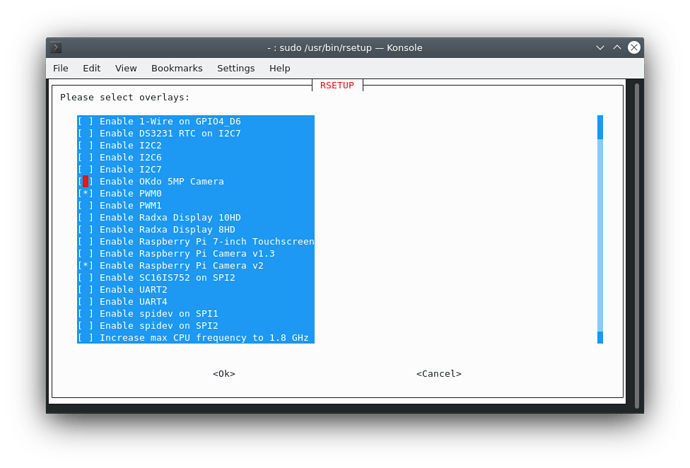690x468 pixels.
Task: Toggle Enable I2C7 checkbox
Action: pyautogui.click(x=85, y=169)
